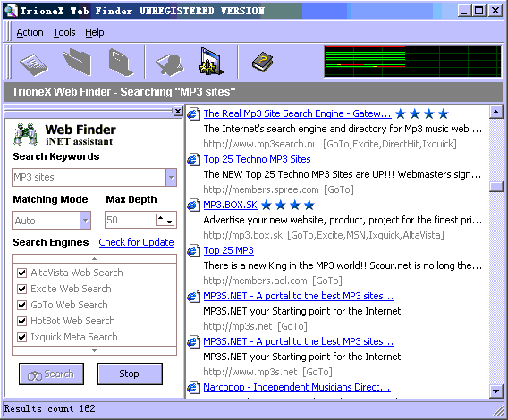Click page icon beside Top 25 MP3 result
Screen dimensions: 508x420
[194, 251]
